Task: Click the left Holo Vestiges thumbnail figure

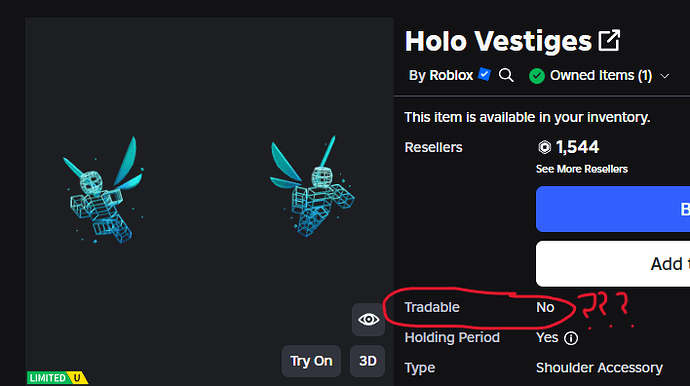Action: click(104, 190)
